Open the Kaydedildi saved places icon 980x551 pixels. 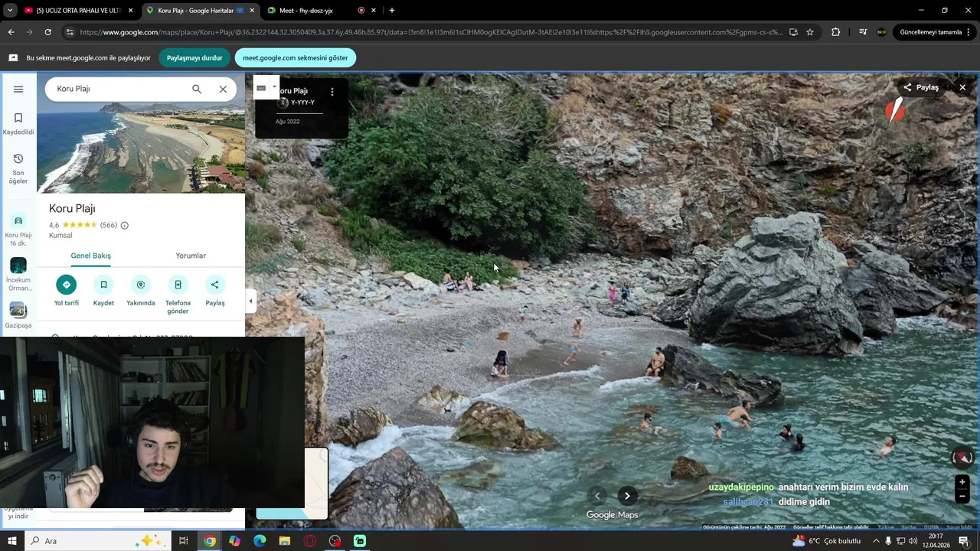point(18,124)
